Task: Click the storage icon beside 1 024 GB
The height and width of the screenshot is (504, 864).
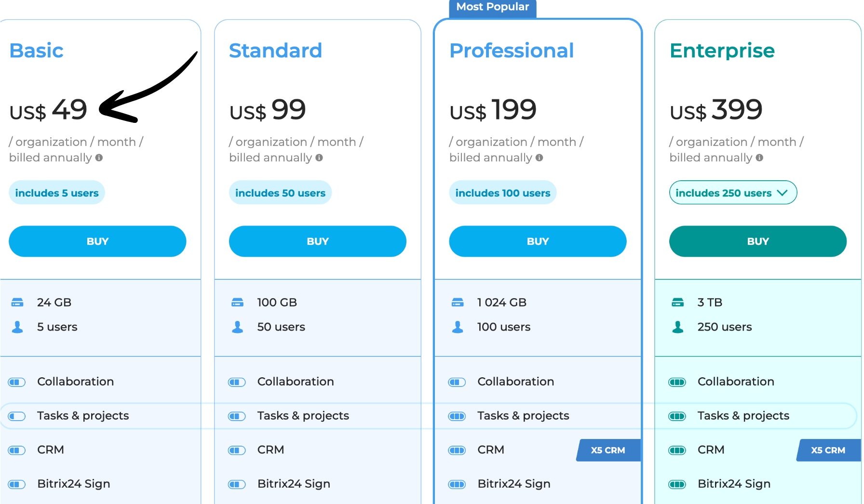Action: [458, 303]
